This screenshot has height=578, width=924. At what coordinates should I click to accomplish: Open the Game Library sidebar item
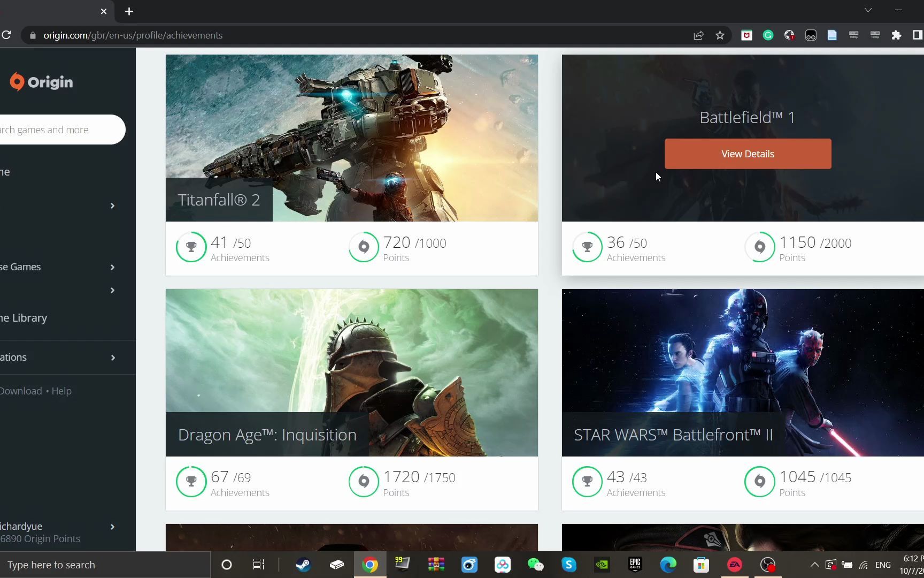click(24, 318)
